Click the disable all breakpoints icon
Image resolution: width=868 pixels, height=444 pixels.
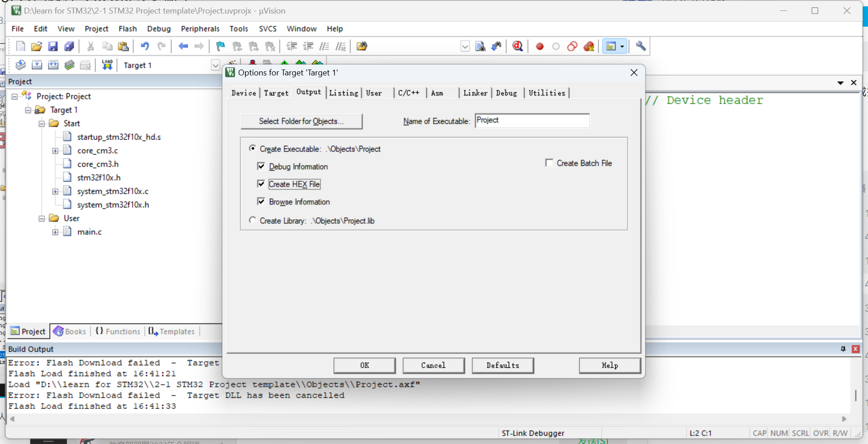572,46
